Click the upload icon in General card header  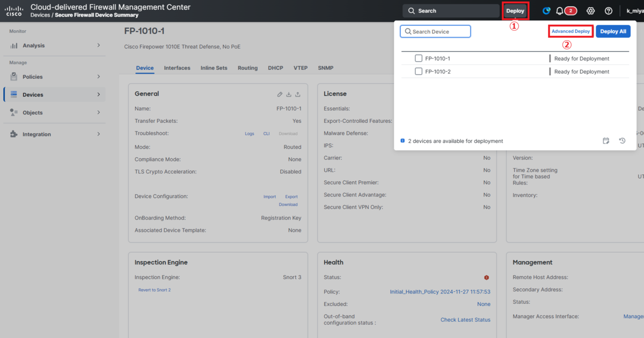coord(298,94)
